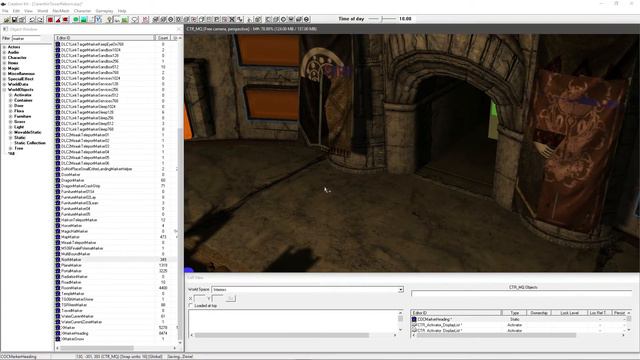Select the *All tree item
640x360 pixels.
(x=11, y=153)
